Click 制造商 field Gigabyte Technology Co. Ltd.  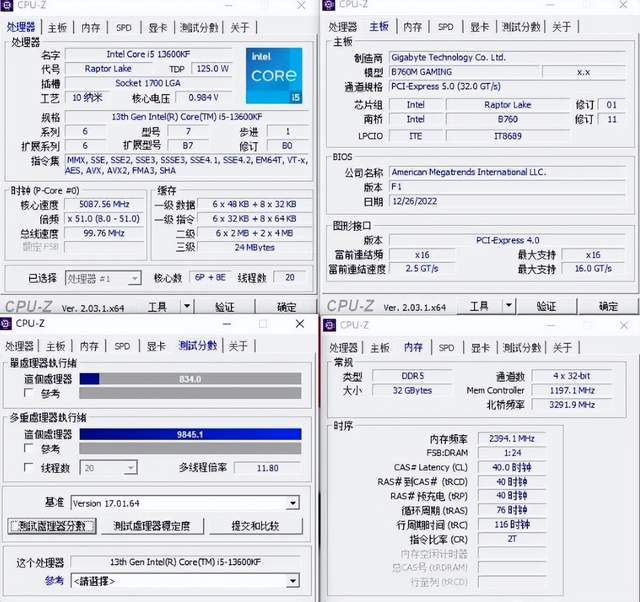click(507, 58)
